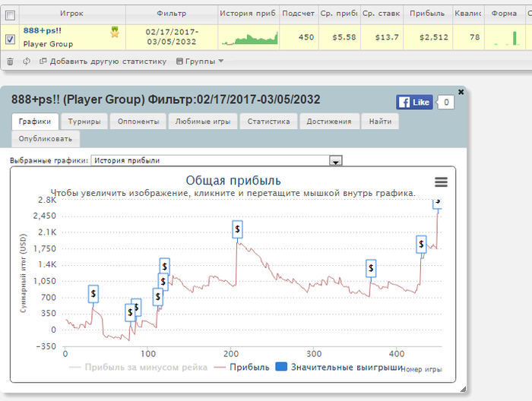The width and height of the screenshot is (532, 401).
Task: Click the $ marker near game 370
Action: click(371, 268)
